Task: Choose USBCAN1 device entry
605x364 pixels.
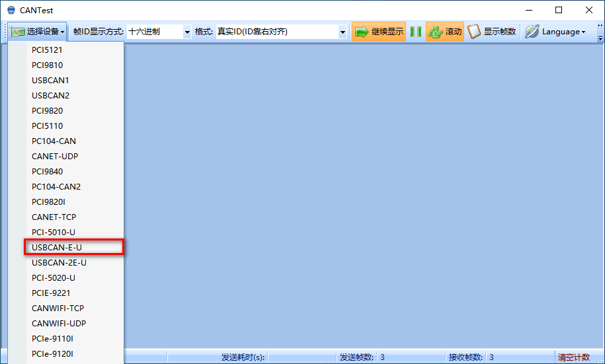Action: 50,80
